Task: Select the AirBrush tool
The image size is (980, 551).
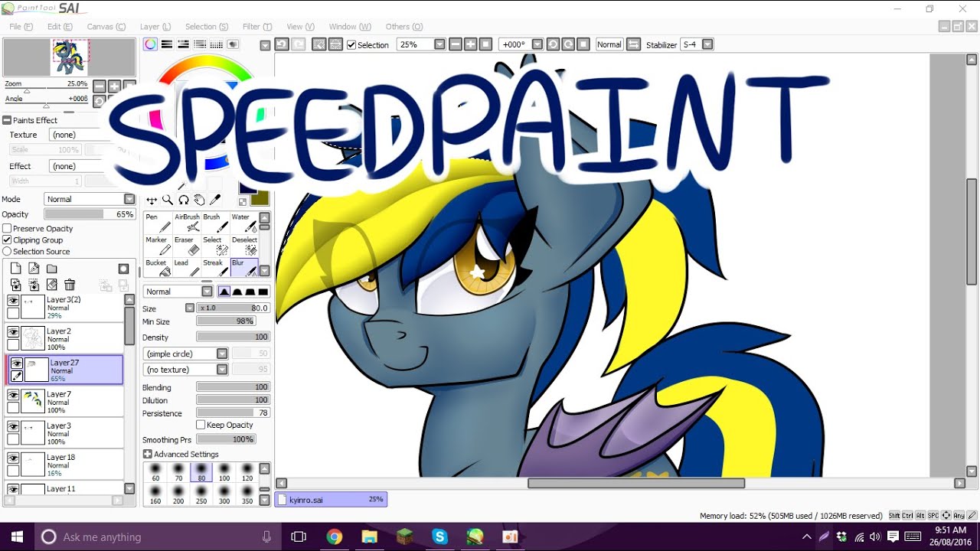Action: click(x=188, y=223)
